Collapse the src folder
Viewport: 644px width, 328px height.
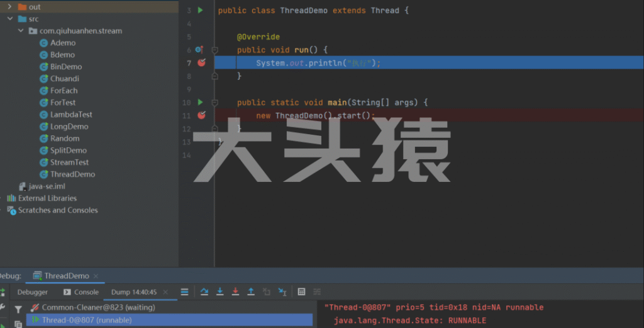(x=10, y=19)
